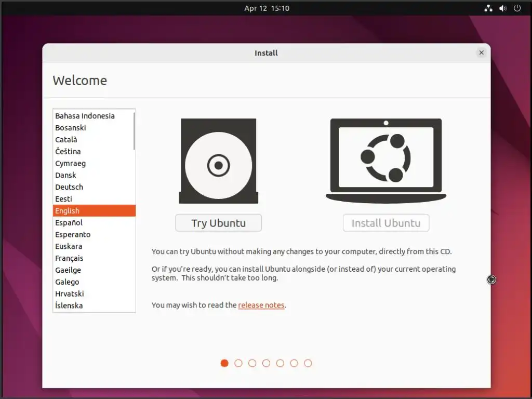532x399 pixels.
Task: Choose Deutsch from the language list
Action: click(x=94, y=187)
